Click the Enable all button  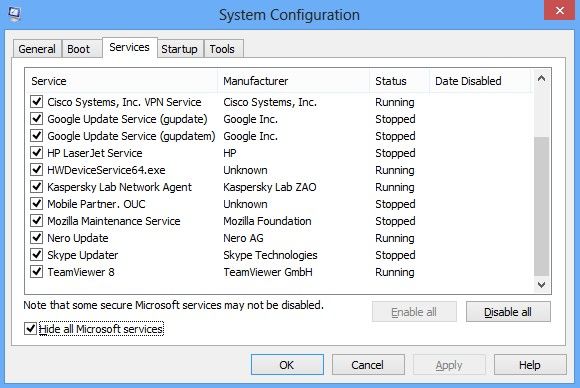pyautogui.click(x=414, y=312)
